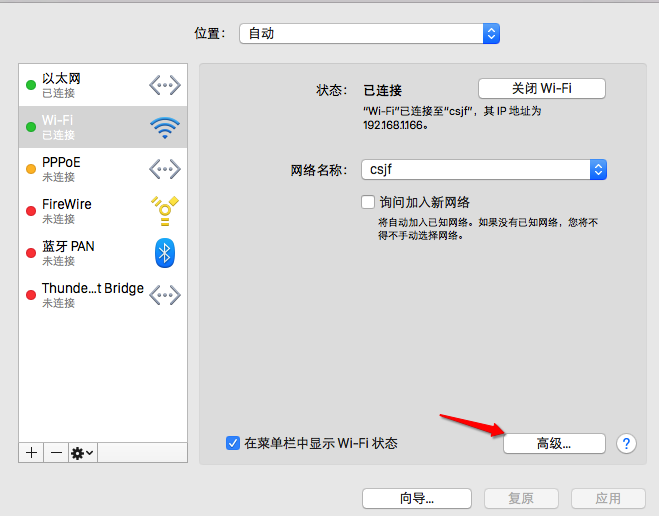
Task: Click the Ethernet arrows icon beside 以太网
Action: coord(164,85)
